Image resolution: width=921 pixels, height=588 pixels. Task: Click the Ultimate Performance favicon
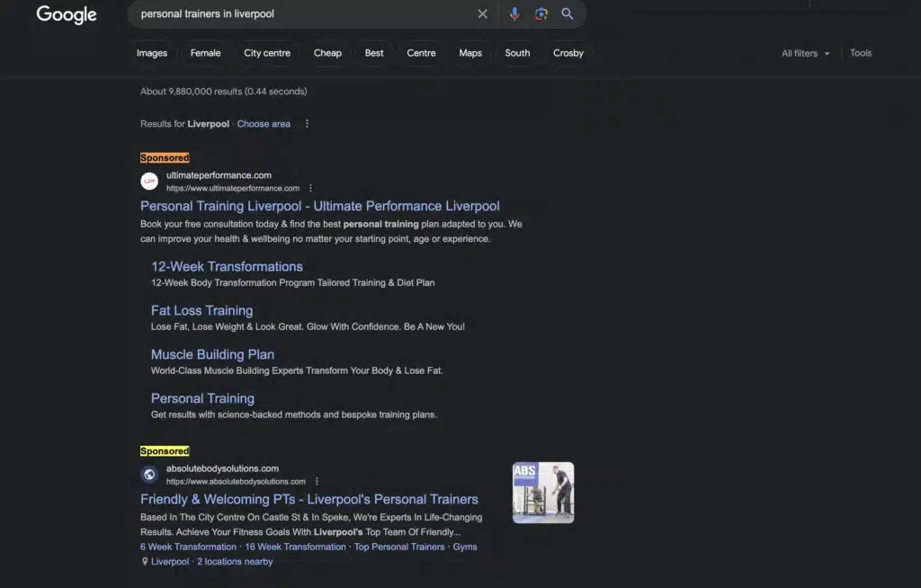(148, 181)
